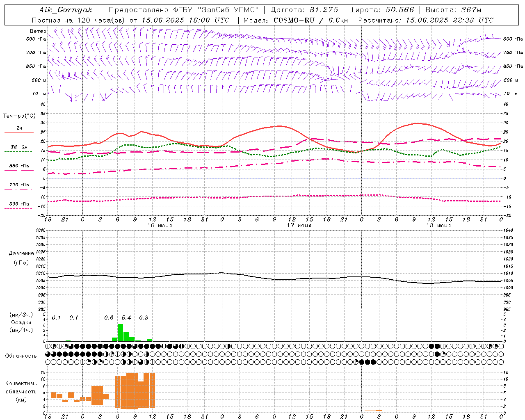Click the red 2м legend line

[19, 132]
